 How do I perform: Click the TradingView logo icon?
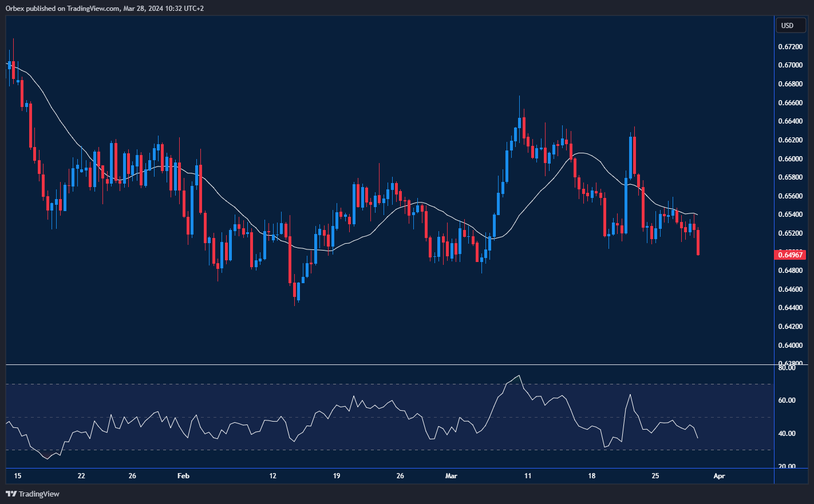(11, 494)
